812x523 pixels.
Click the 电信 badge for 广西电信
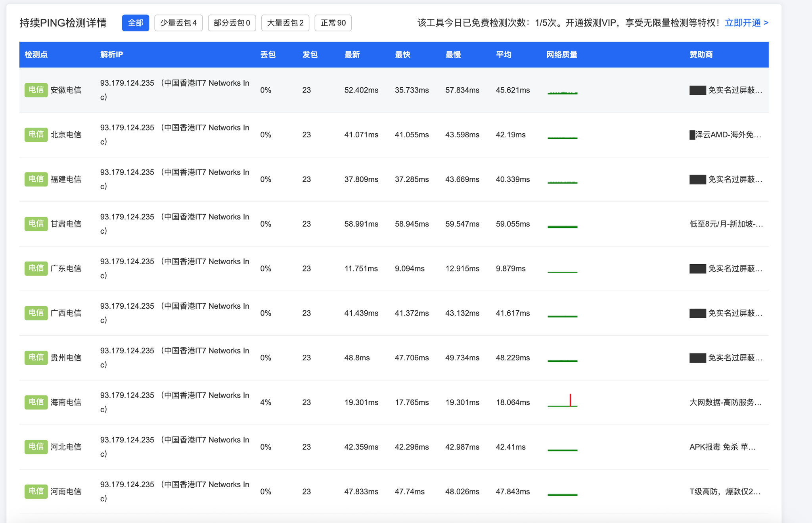click(x=36, y=313)
